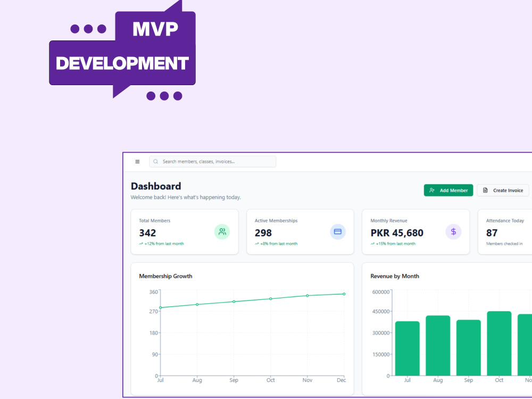Open the hamburger menu icon
This screenshot has height=399, width=532.
click(137, 162)
